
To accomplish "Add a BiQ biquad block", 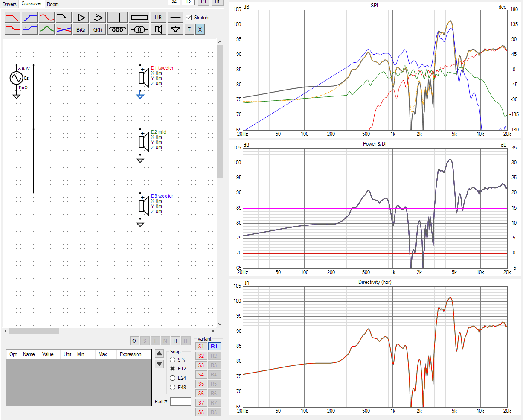I will pyautogui.click(x=81, y=29).
